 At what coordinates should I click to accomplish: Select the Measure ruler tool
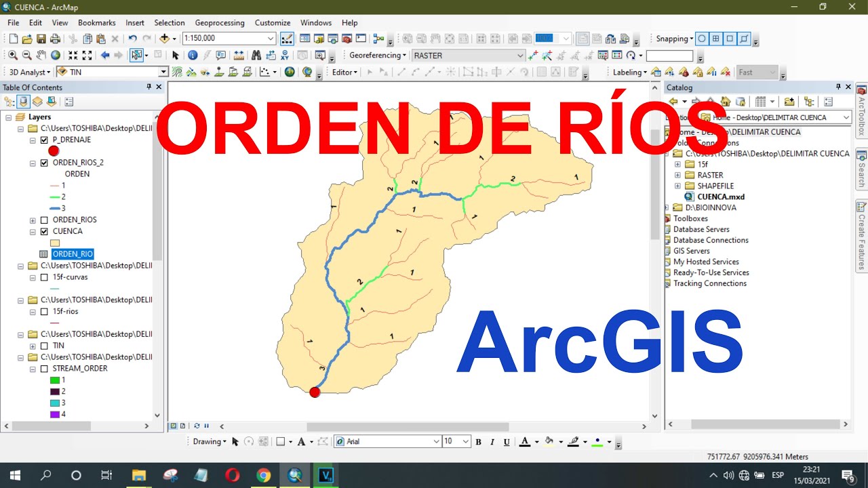pos(239,56)
